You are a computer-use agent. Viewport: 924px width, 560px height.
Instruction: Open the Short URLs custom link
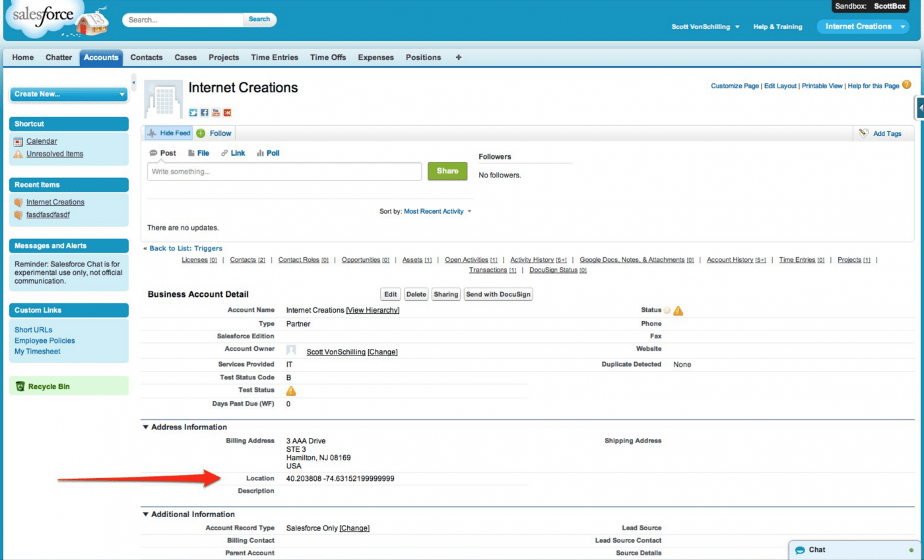[x=34, y=330]
